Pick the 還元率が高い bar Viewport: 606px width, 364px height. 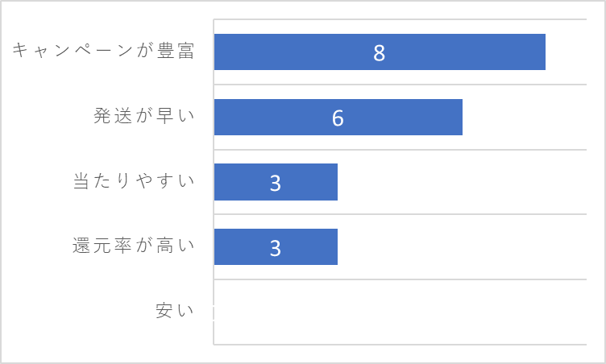pyautogui.click(x=276, y=247)
